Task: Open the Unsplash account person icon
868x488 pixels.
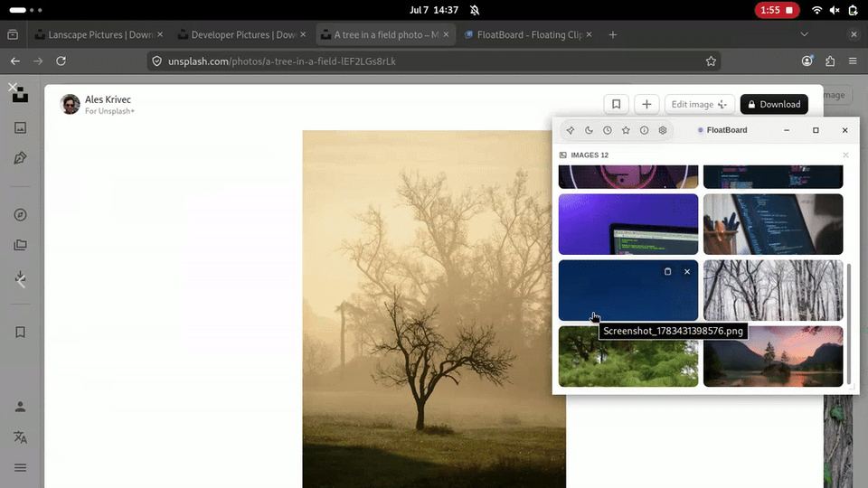Action: coord(21,407)
